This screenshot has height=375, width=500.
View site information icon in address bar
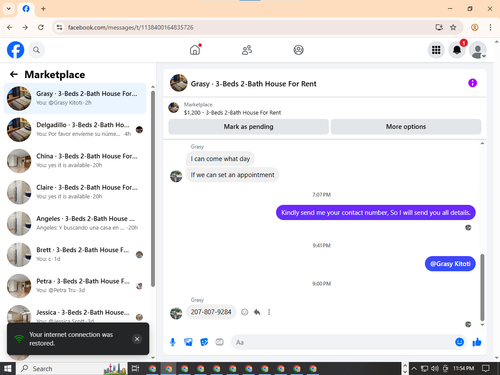[59, 27]
